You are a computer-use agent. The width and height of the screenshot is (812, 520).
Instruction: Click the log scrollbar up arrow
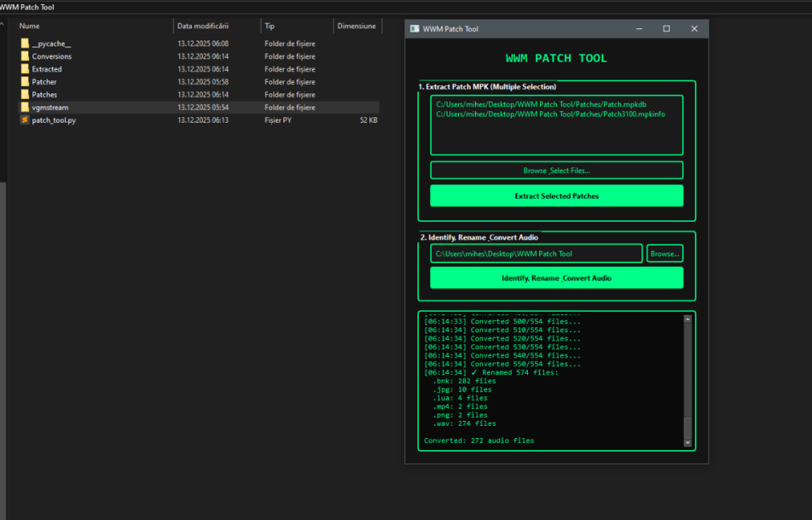tap(688, 319)
